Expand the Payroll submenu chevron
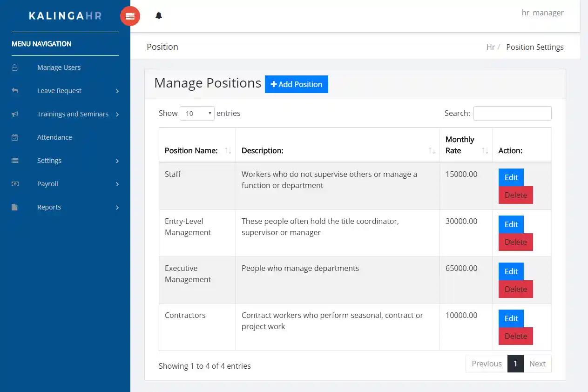 pyautogui.click(x=117, y=184)
